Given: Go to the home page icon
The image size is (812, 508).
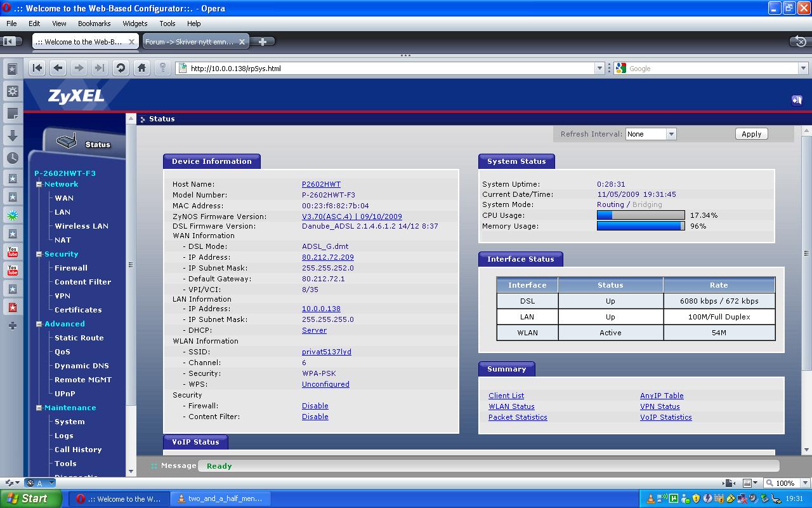Looking at the screenshot, I should tap(141, 68).
